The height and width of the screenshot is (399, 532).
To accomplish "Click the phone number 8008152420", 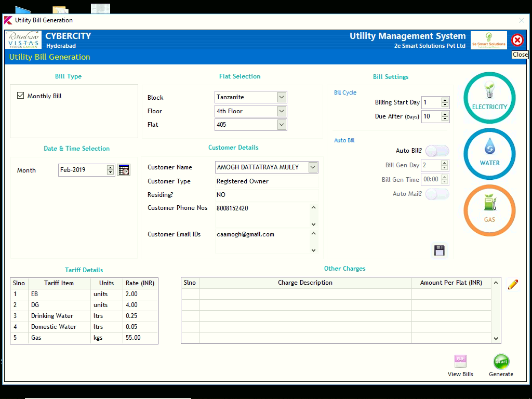I will (232, 208).
